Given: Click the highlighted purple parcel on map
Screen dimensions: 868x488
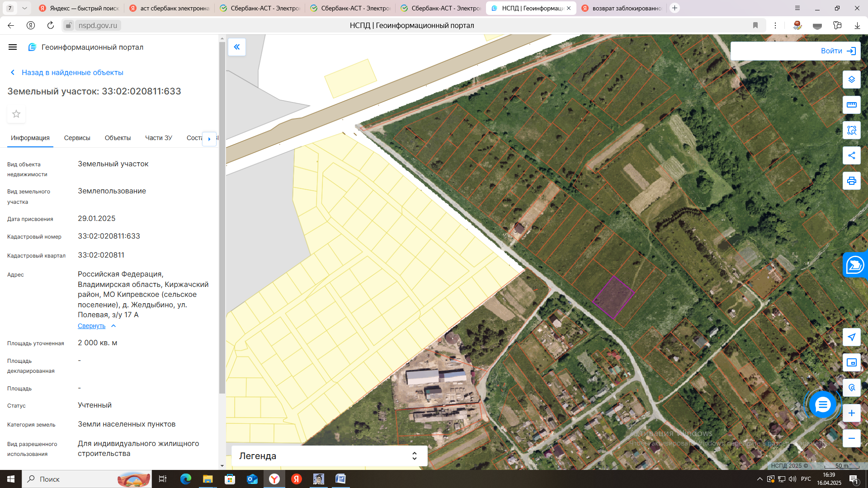Looking at the screenshot, I should coord(613,297).
